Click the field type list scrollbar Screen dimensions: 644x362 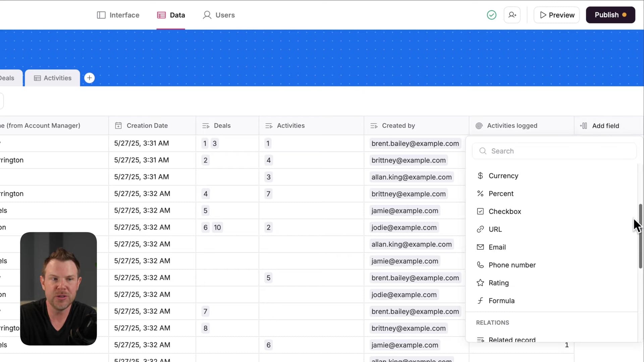(640, 236)
